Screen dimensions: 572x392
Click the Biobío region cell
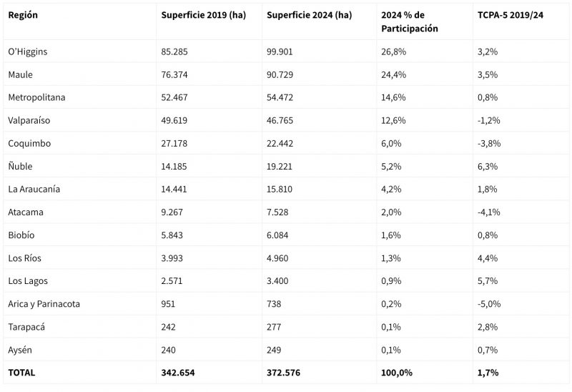point(21,235)
